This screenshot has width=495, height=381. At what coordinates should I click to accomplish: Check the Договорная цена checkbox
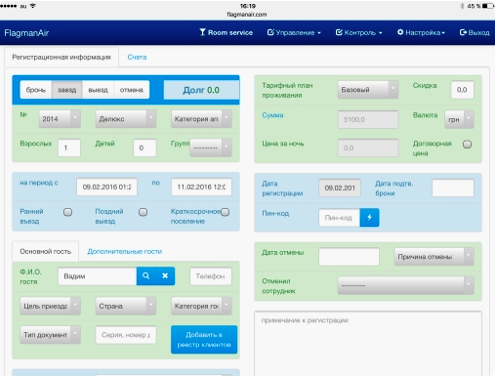467,144
